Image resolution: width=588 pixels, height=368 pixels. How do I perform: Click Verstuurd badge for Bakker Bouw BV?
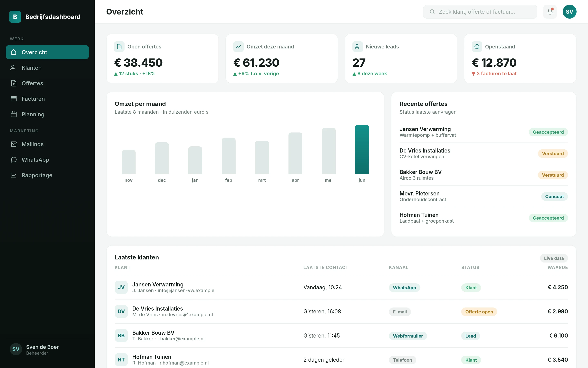(x=553, y=175)
